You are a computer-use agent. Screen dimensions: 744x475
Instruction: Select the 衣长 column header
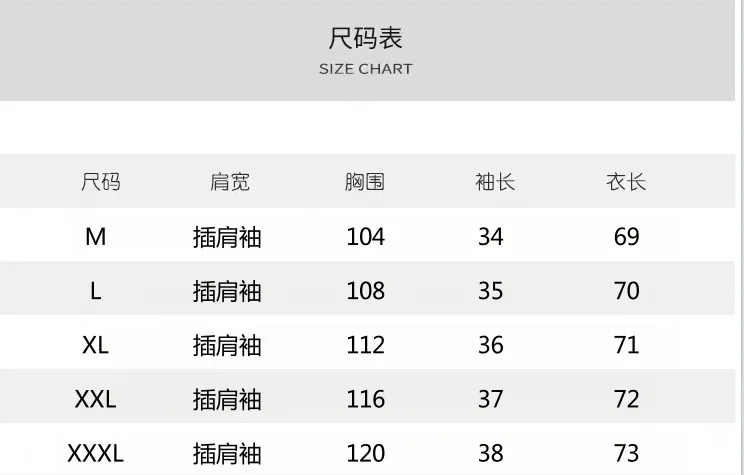pos(626,182)
